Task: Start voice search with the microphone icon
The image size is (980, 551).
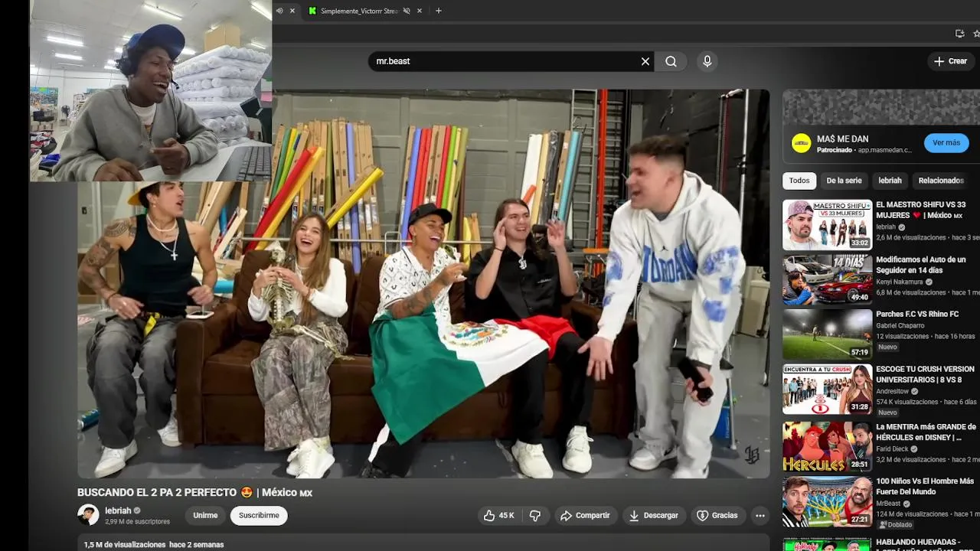Action: point(707,61)
